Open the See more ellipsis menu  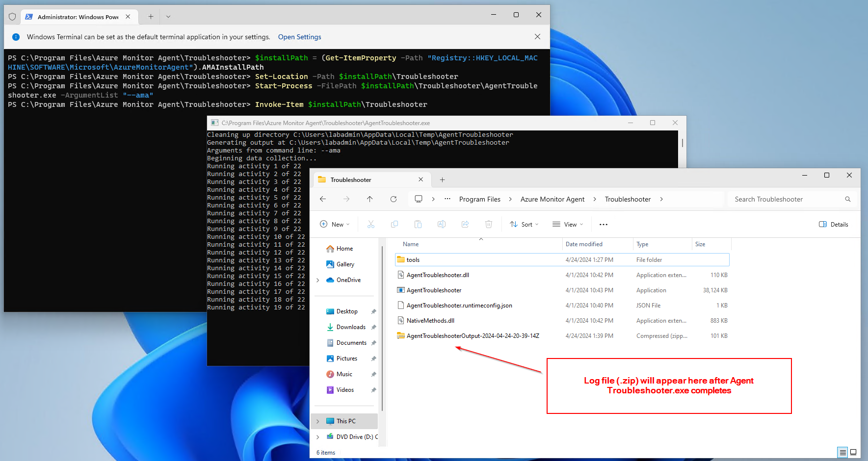(x=603, y=225)
